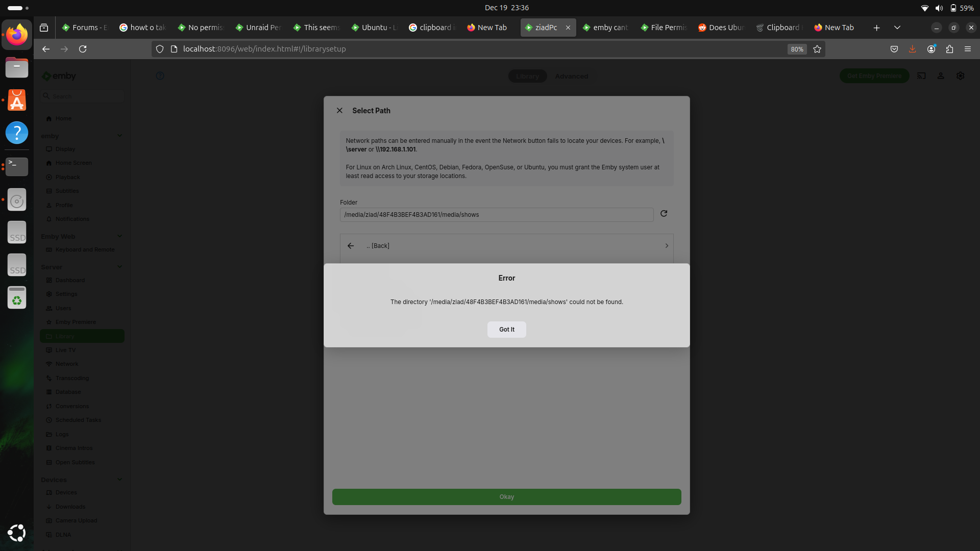Collapse the Server sidebar section

click(119, 267)
